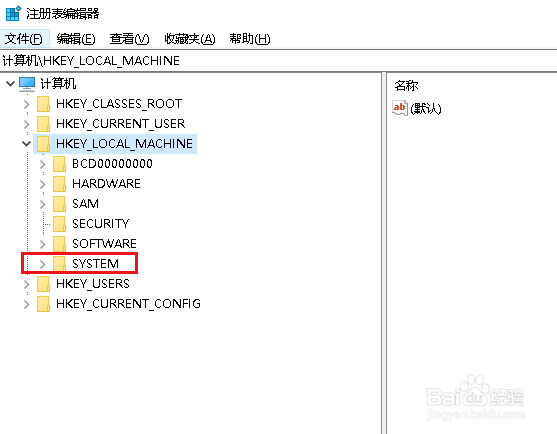Expand the HKEY_CURRENT_USER chevron

pos(26,124)
